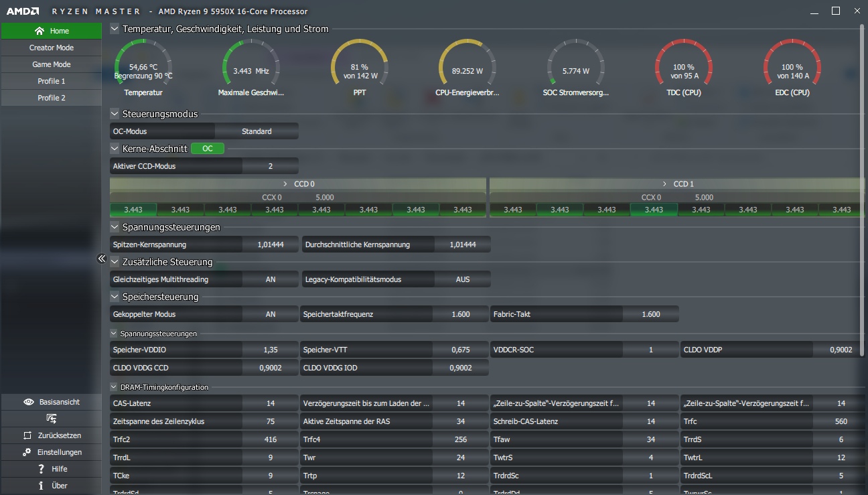868x495 pixels.
Task: Click the Einstellungen gears icon
Action: tap(27, 452)
